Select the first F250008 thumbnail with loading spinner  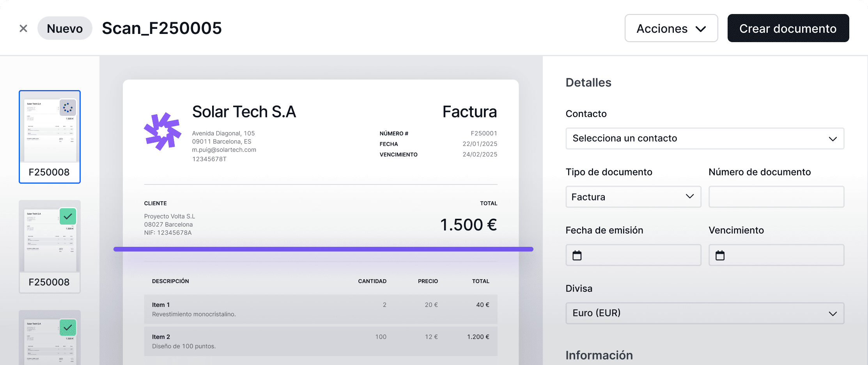pyautogui.click(x=50, y=137)
